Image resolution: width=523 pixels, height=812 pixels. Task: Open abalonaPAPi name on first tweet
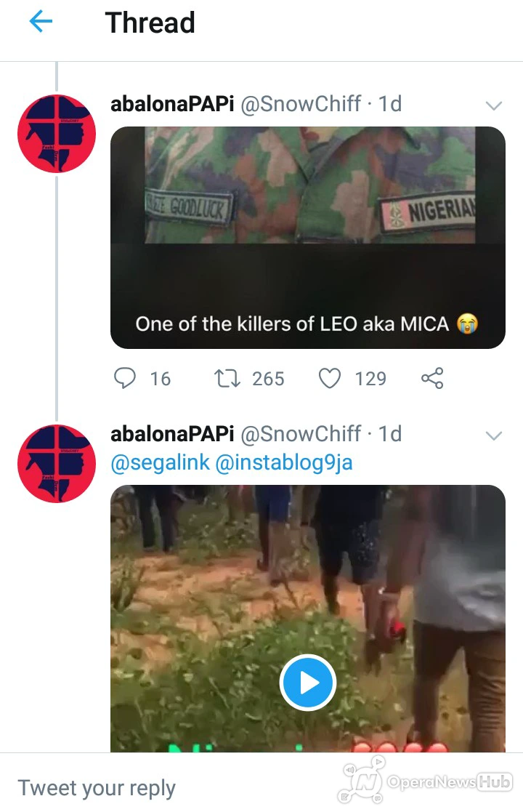(172, 104)
